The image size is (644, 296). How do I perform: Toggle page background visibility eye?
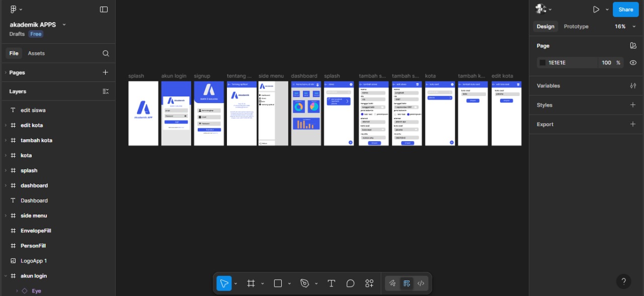pyautogui.click(x=633, y=63)
